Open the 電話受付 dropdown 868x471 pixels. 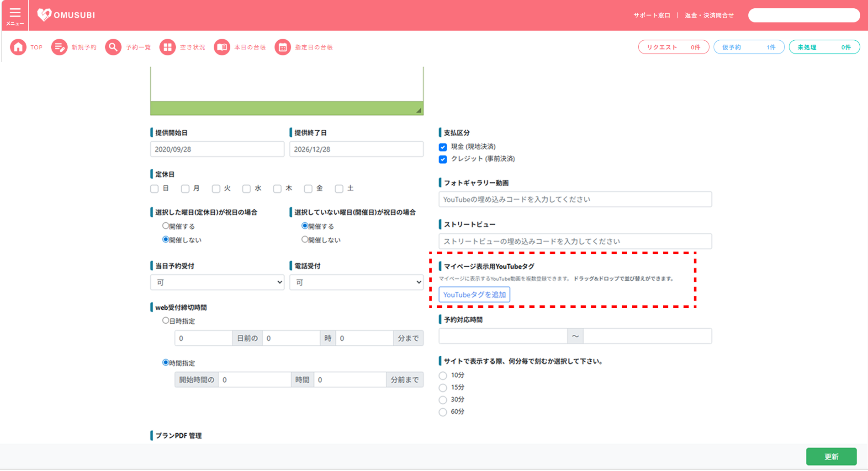(x=356, y=282)
